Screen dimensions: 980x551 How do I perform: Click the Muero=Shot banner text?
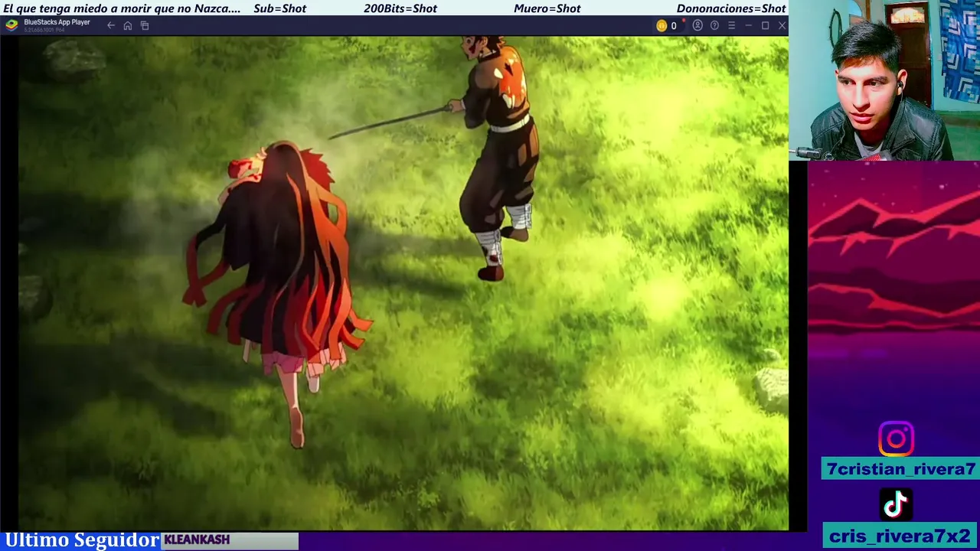[547, 8]
